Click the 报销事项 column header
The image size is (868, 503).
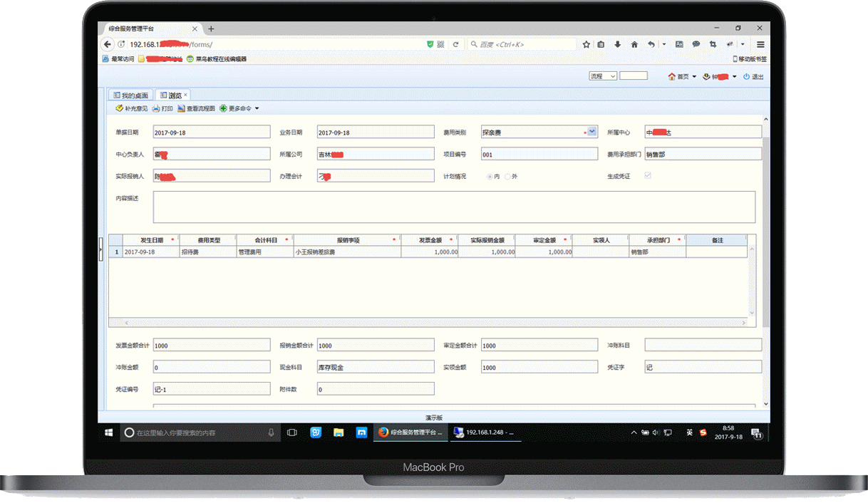coord(347,241)
